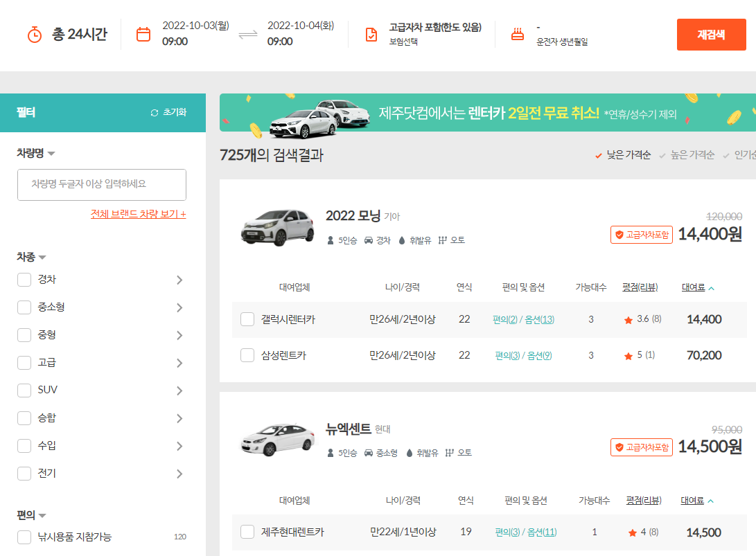This screenshot has height=556, width=756.
Task: Reset filters with 초기화
Action: pos(169,112)
